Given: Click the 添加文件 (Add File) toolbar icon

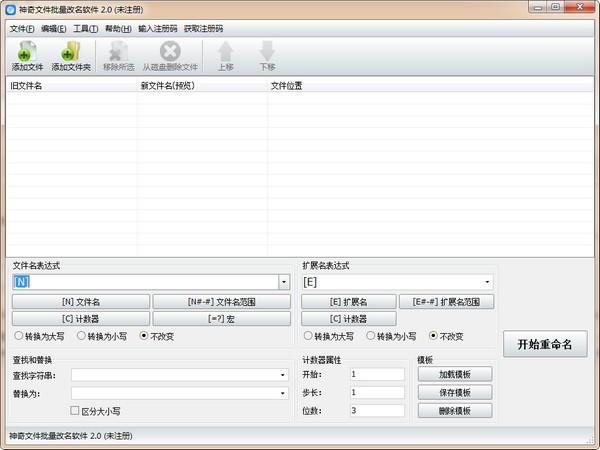Looking at the screenshot, I should click(x=28, y=52).
